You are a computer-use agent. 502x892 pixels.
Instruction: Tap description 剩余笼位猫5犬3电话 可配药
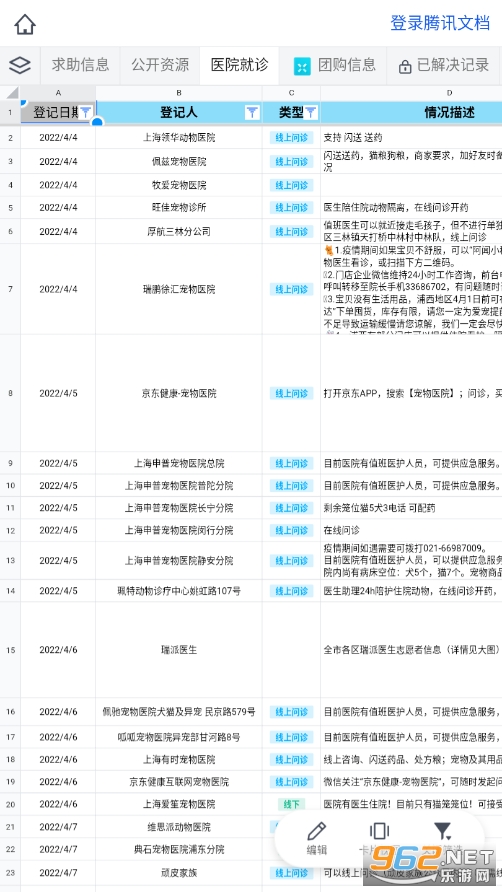tap(380, 508)
